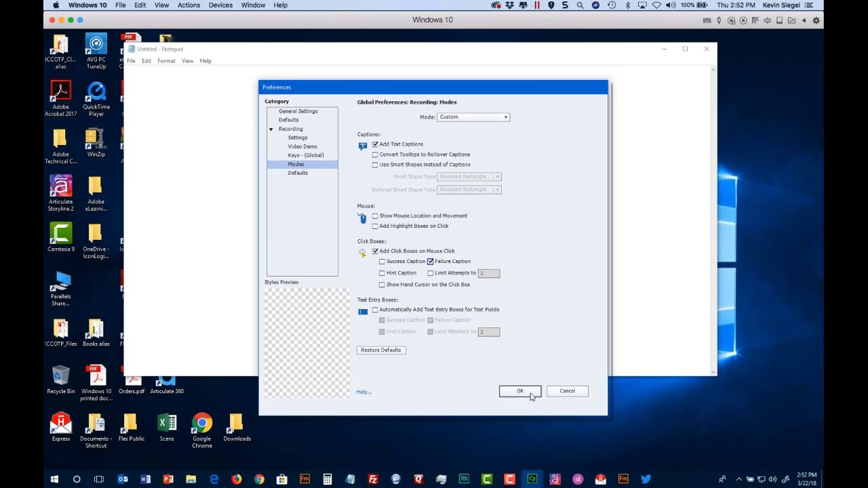Open Word from the taskbar
The image size is (868, 488).
(x=145, y=479)
